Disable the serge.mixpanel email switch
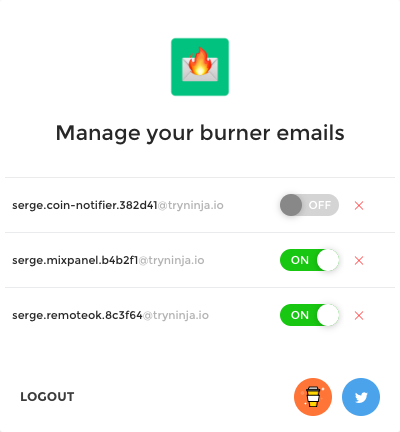This screenshot has height=432, width=400. pyautogui.click(x=309, y=260)
